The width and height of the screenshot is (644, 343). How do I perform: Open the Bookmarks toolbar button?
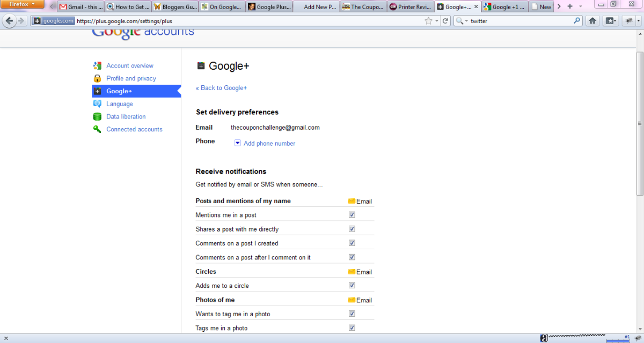611,21
